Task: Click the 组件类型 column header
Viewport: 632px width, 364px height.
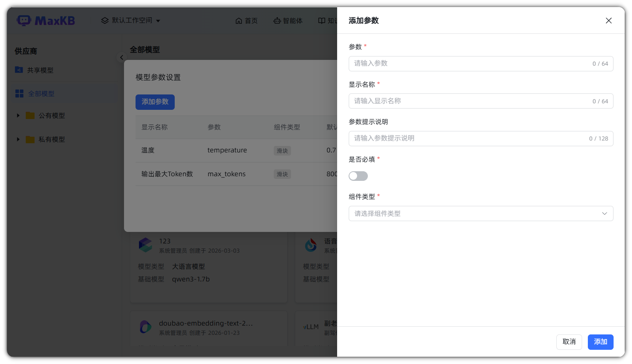Action: pyautogui.click(x=287, y=127)
